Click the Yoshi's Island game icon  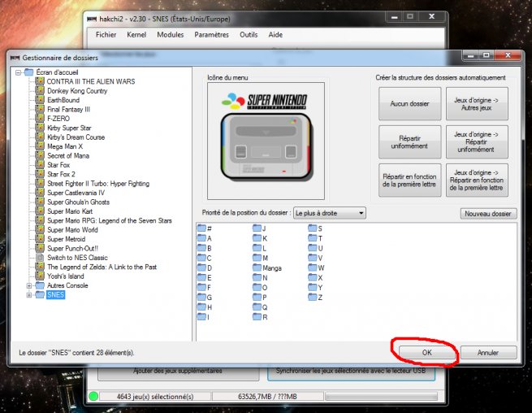[x=40, y=276]
